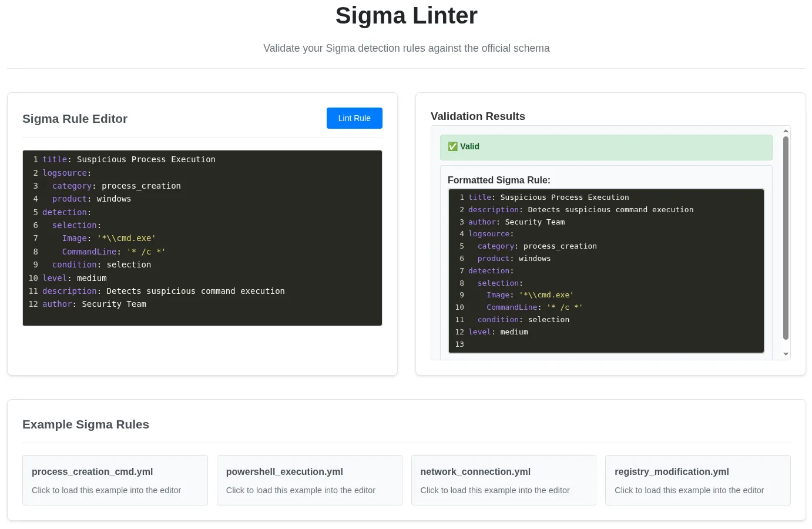This screenshot has width=812, height=529.
Task: Click the Sigma Linter page heading
Action: click(406, 16)
